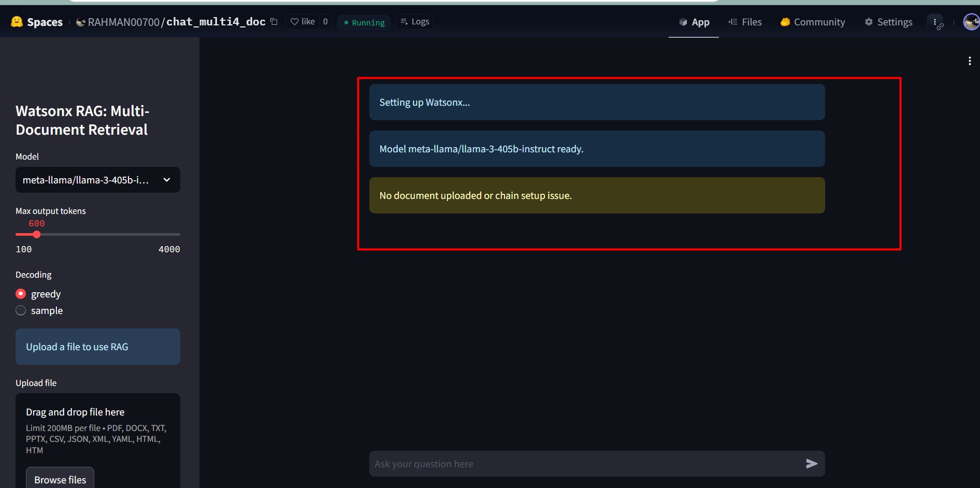Click the Max output tokens slider handle
Screen dimensions: 980x488
37,235
